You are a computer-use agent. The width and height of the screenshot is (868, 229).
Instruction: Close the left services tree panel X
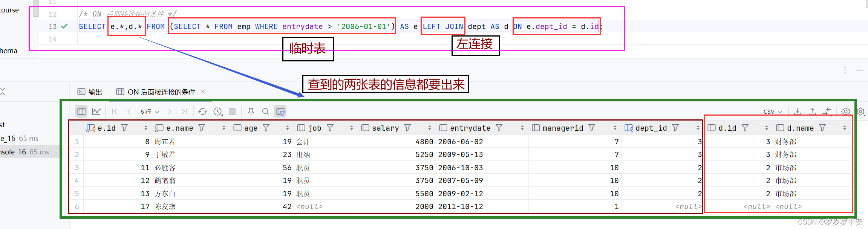(x=3, y=92)
